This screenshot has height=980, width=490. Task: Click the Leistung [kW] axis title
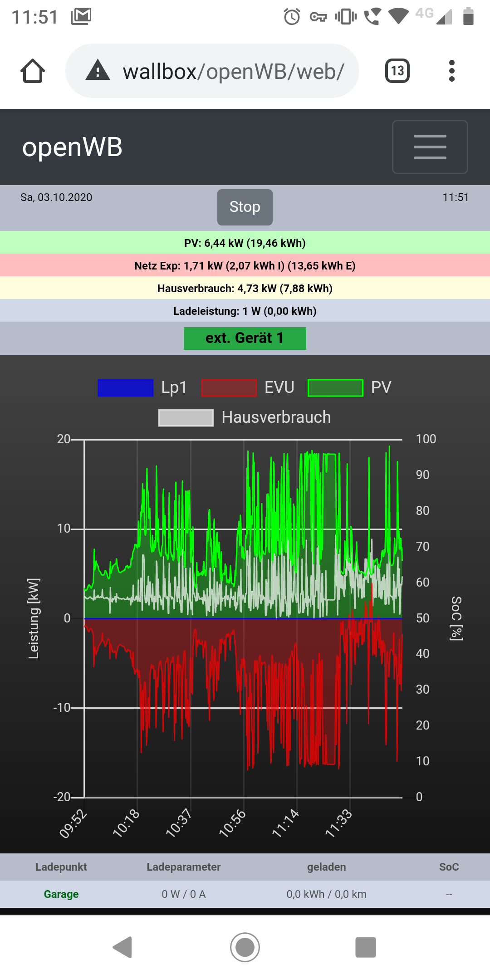[34, 618]
